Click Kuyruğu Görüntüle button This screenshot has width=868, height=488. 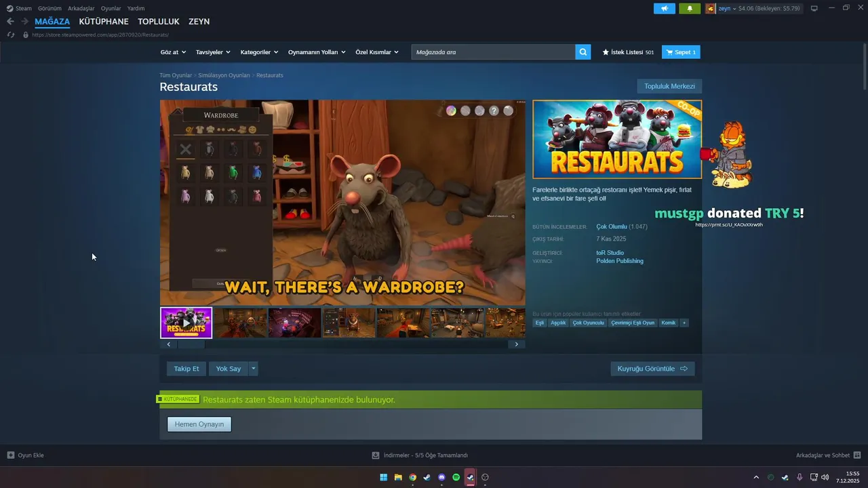pyautogui.click(x=652, y=369)
